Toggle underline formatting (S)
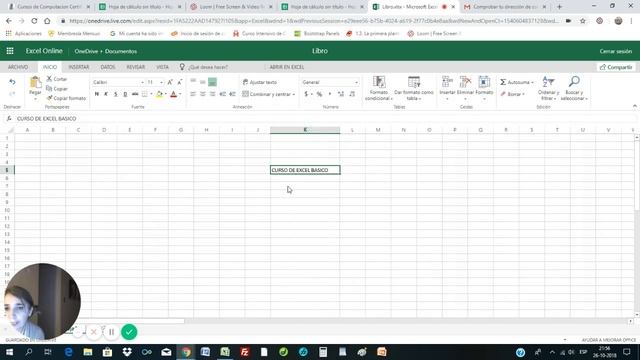The height and width of the screenshot is (360, 640). [x=116, y=94]
